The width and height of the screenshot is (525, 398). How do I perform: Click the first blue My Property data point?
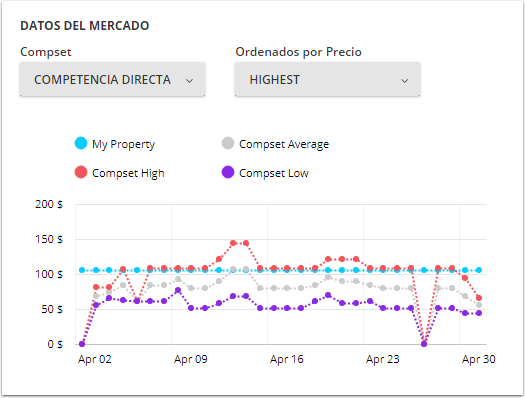click(x=82, y=270)
